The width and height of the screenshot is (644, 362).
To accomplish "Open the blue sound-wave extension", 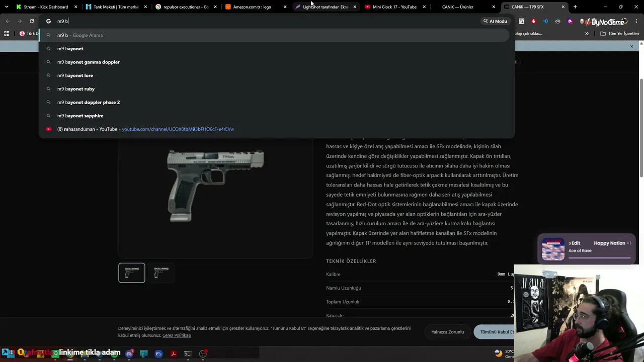I will [545, 21].
